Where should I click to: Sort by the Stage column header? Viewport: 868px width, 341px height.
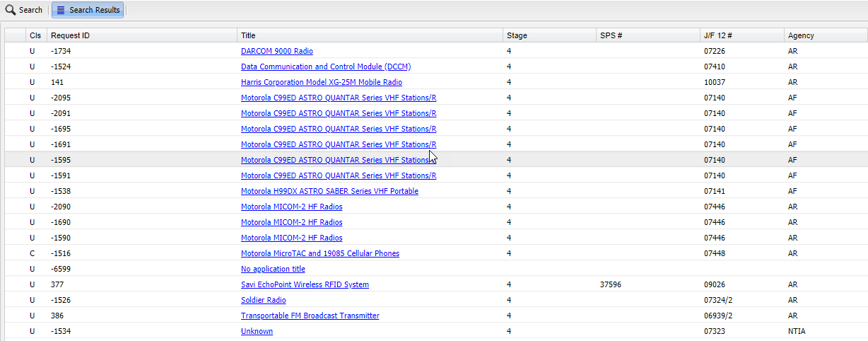[x=549, y=35]
